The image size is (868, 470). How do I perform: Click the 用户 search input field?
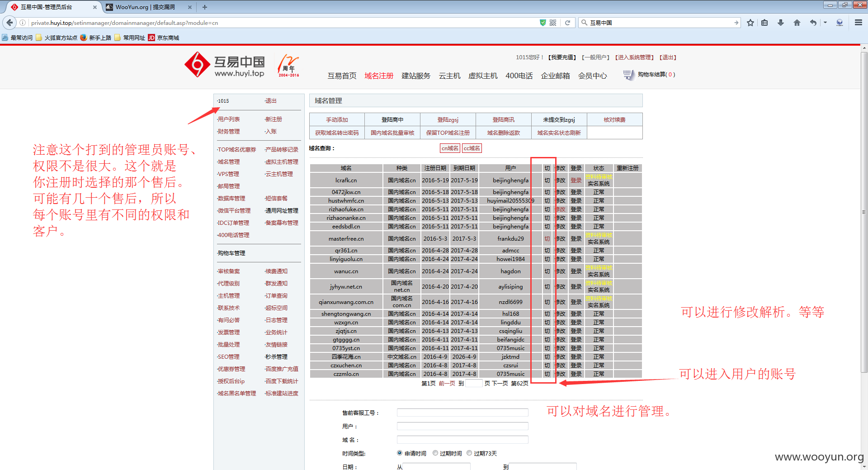point(462,426)
